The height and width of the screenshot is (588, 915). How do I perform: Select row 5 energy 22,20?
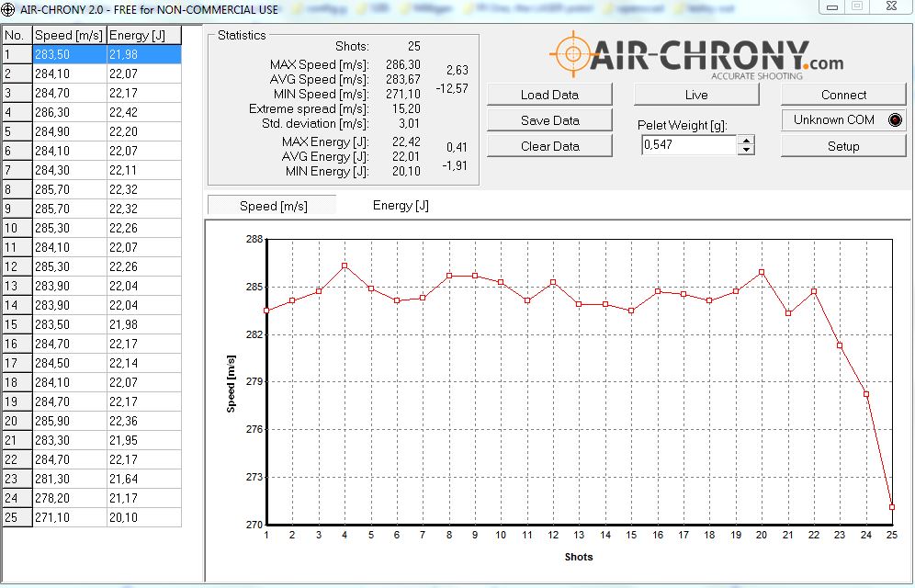click(x=144, y=131)
